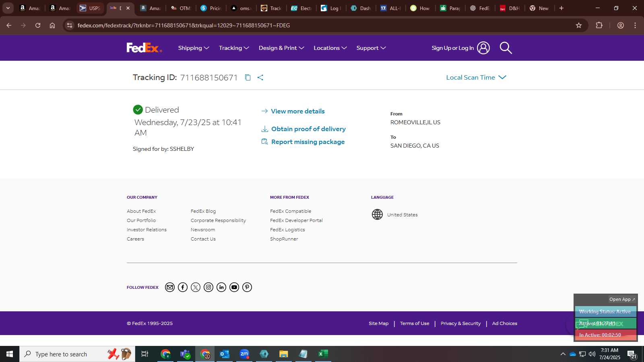Close the current FedEx tab

click(128, 8)
